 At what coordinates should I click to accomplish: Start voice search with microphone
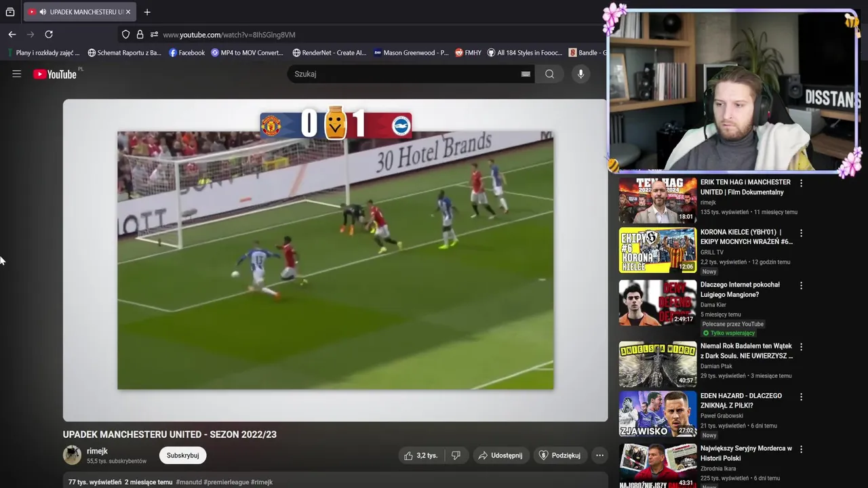pyautogui.click(x=580, y=74)
